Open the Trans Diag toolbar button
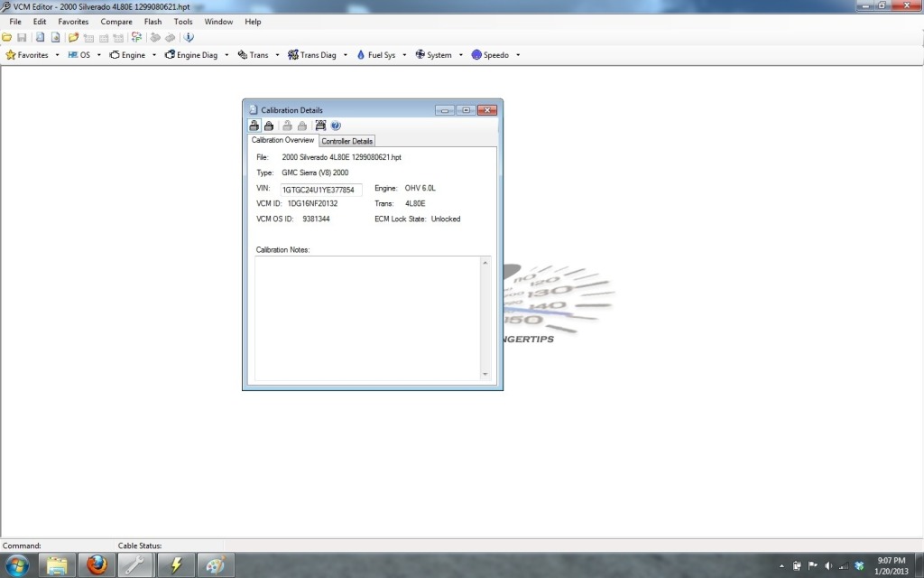The image size is (924, 578). pos(311,55)
